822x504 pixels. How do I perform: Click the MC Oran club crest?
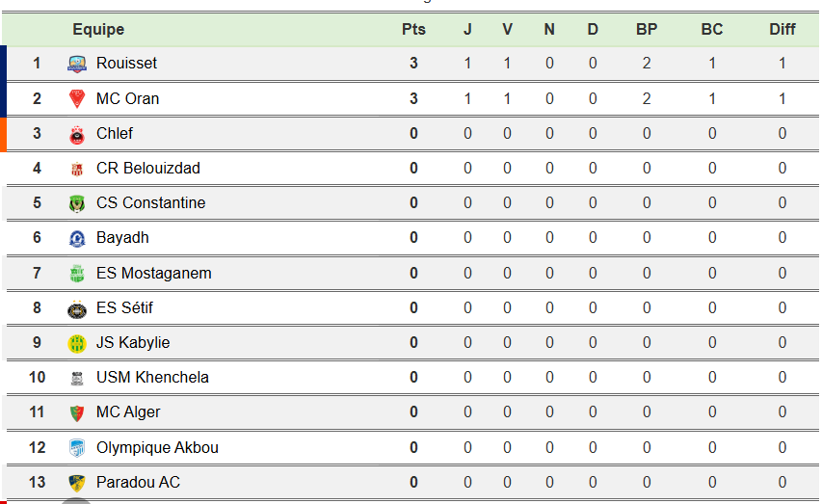click(77, 98)
